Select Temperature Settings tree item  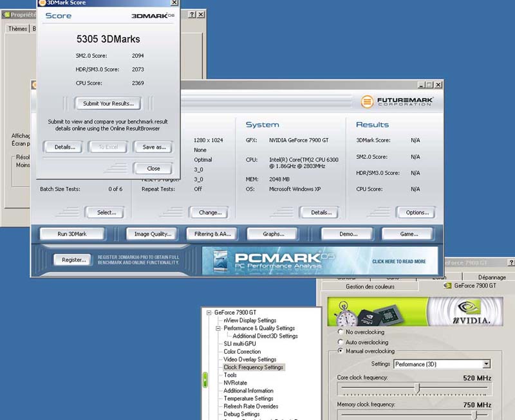point(248,398)
